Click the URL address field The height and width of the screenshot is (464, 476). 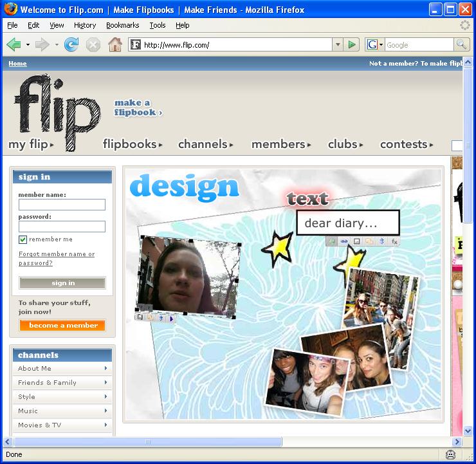click(237, 45)
